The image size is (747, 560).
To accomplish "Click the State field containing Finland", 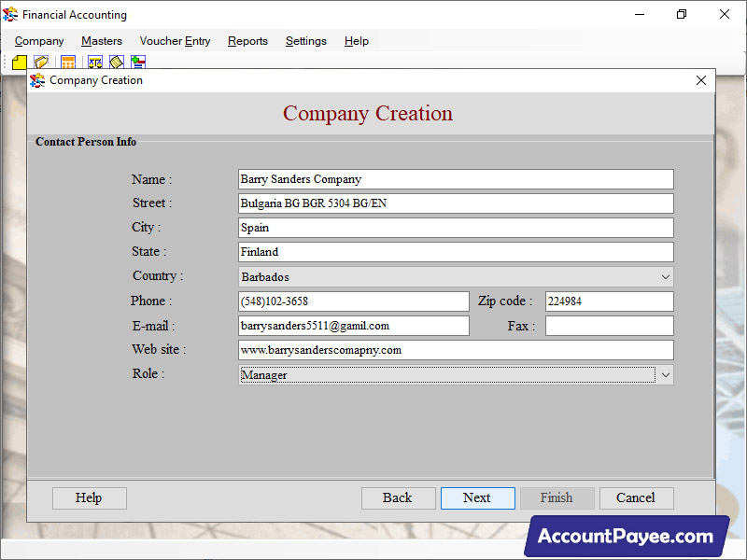I will tap(456, 252).
